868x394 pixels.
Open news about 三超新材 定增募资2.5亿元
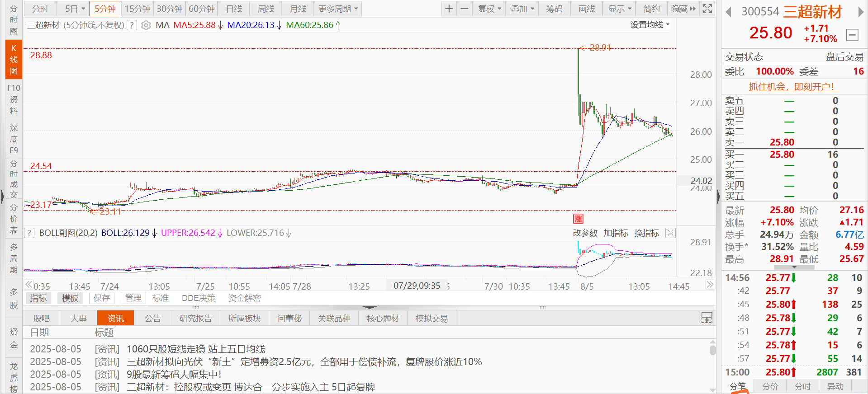(304, 362)
